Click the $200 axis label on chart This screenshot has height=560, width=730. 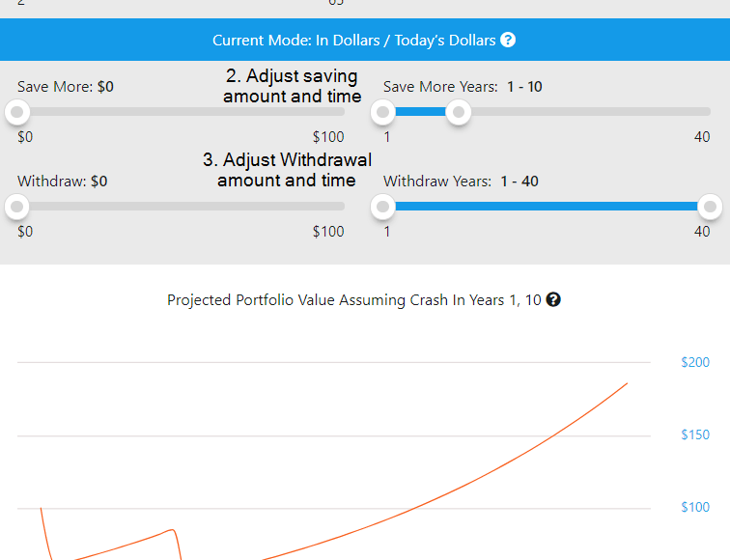pyautogui.click(x=695, y=362)
